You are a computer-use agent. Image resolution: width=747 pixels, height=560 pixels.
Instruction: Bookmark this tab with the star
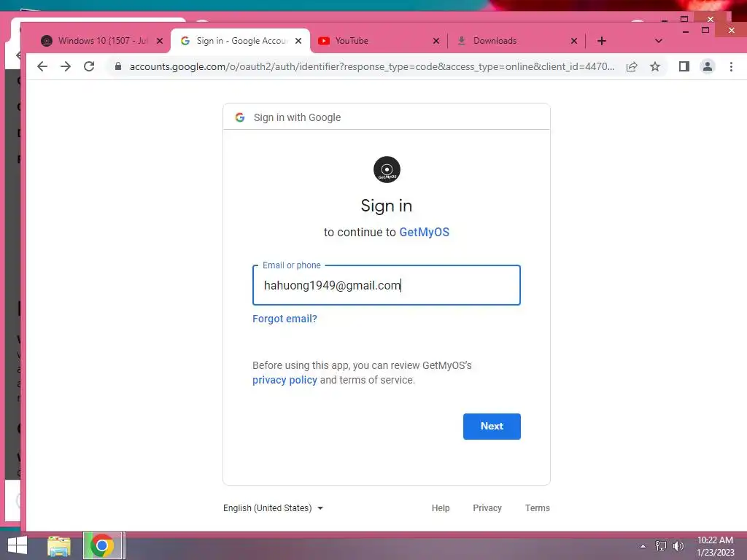point(655,66)
